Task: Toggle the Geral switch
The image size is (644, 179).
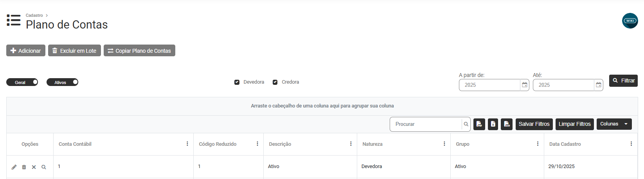Action: click(22, 82)
